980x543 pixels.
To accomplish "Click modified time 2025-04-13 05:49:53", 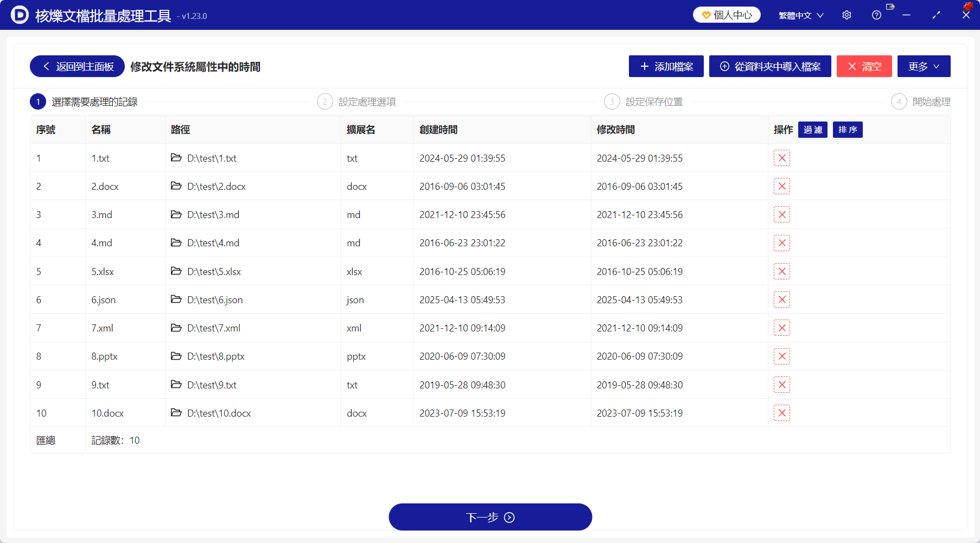I will 640,299.
